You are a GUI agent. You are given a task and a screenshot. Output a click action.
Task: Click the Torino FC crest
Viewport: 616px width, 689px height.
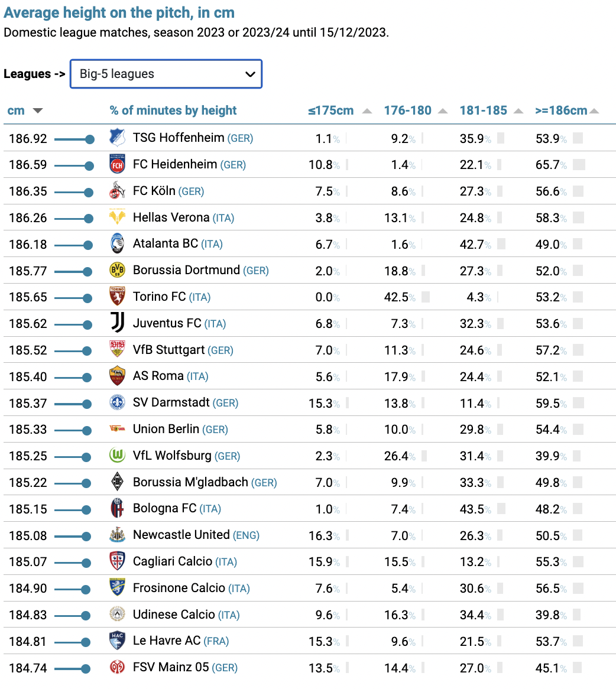(117, 297)
